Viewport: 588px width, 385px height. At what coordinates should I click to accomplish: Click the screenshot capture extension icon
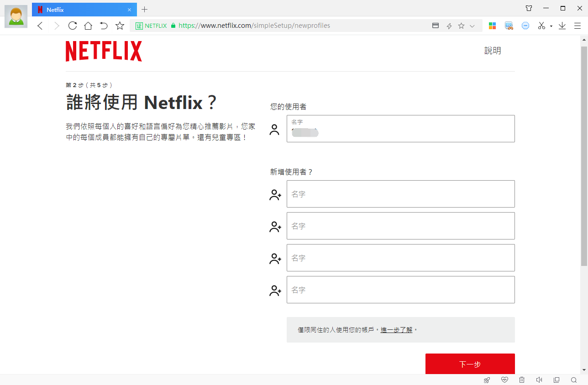coord(509,26)
